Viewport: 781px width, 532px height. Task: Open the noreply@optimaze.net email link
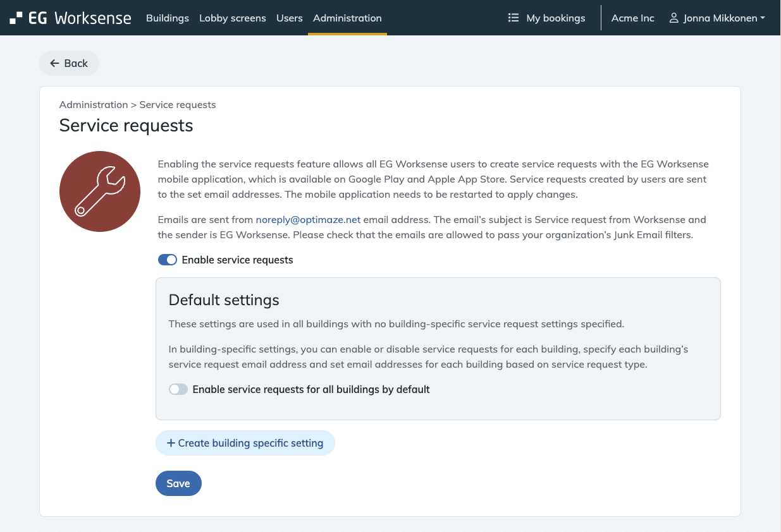308,220
